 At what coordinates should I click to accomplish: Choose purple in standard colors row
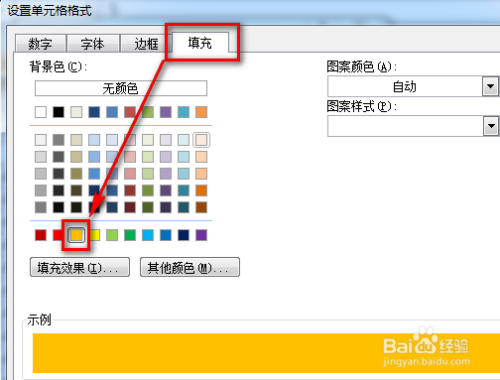201,235
